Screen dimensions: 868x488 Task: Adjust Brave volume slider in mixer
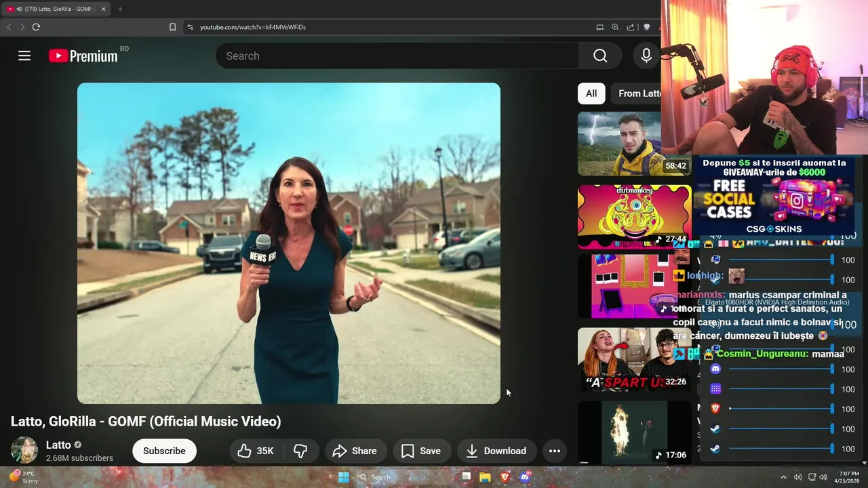pyautogui.click(x=781, y=409)
